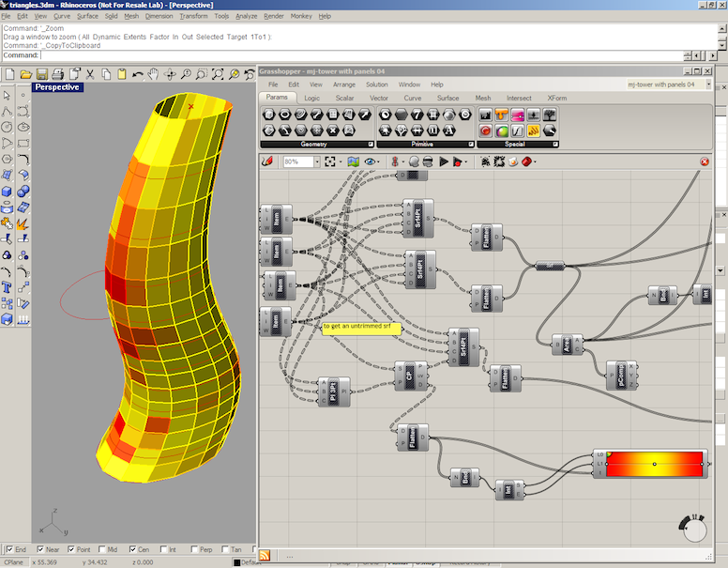The image size is (728, 568).
Task: Click the Print icon in Rhino toolbar
Action: 60,73
